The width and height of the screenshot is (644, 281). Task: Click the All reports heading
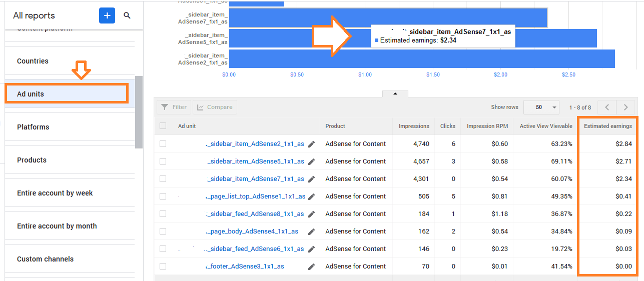point(34,15)
